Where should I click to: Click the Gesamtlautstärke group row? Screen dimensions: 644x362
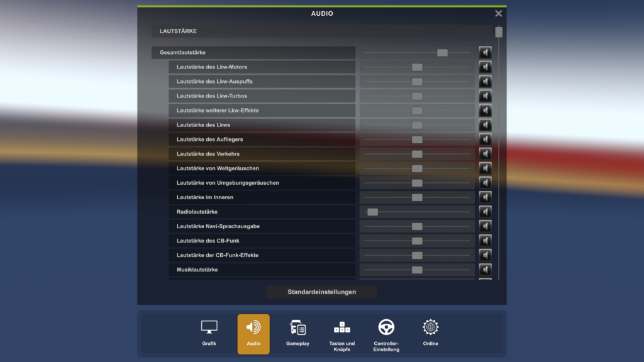pos(253,53)
